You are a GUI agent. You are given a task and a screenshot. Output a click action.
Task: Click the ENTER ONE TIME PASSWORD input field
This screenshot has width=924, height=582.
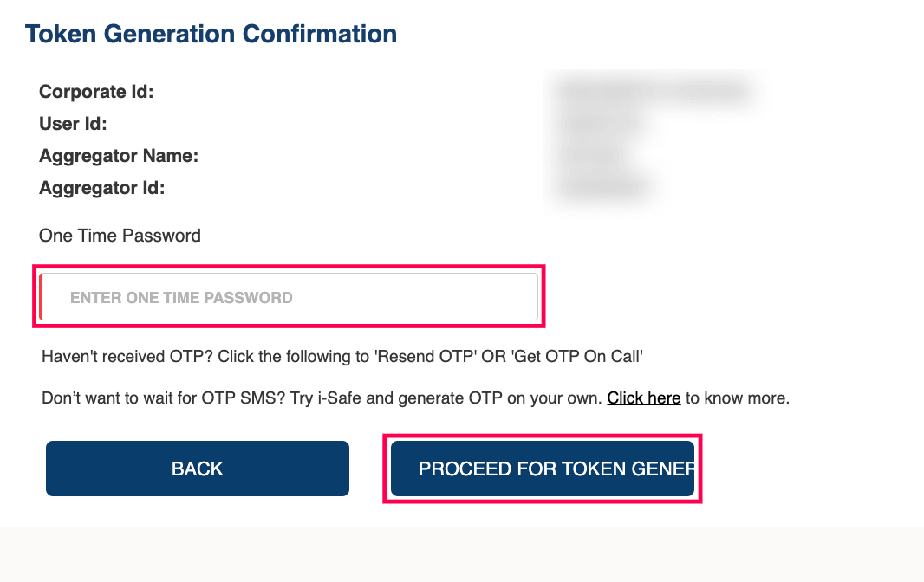point(289,297)
